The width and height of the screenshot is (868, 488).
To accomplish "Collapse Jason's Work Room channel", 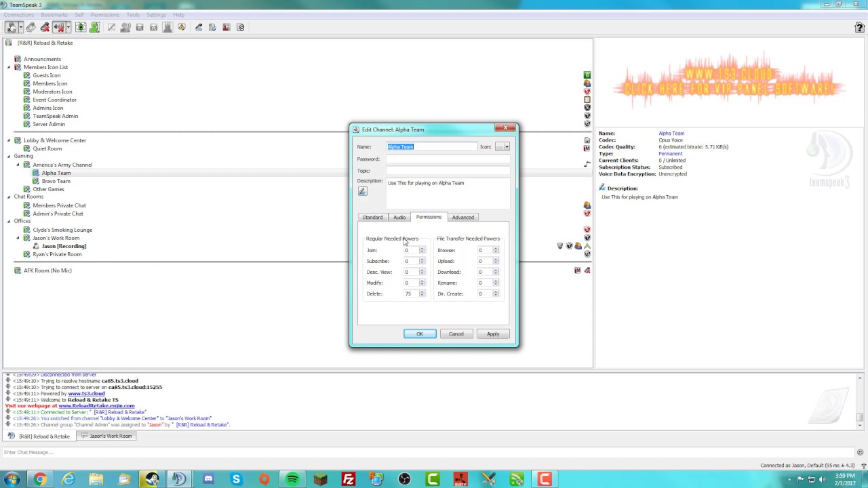I will (18, 238).
